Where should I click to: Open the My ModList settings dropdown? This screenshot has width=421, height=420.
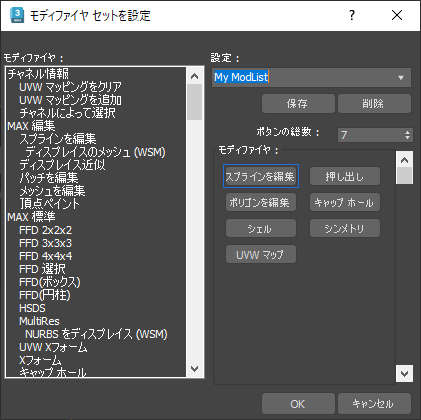(x=401, y=77)
